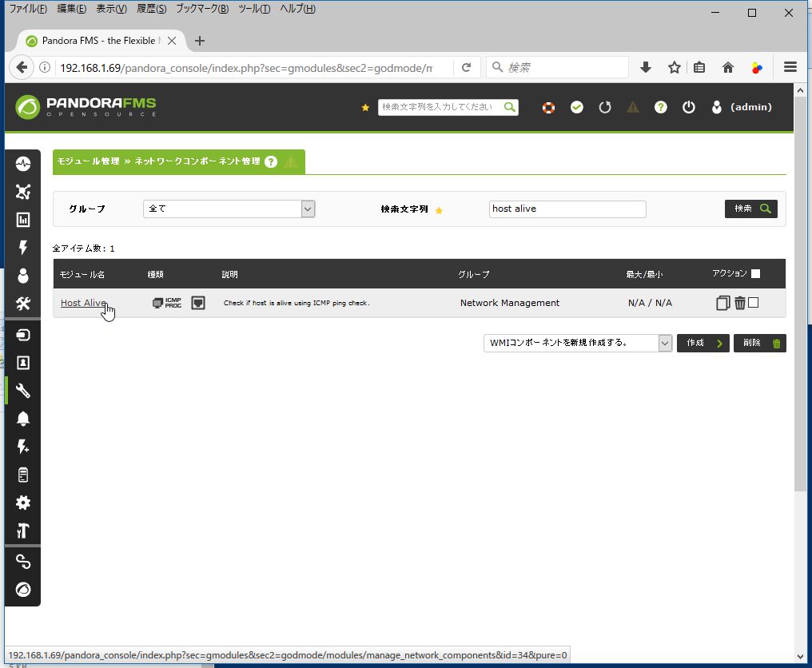
Task: Click the モジュール名 column header
Action: tap(82, 274)
